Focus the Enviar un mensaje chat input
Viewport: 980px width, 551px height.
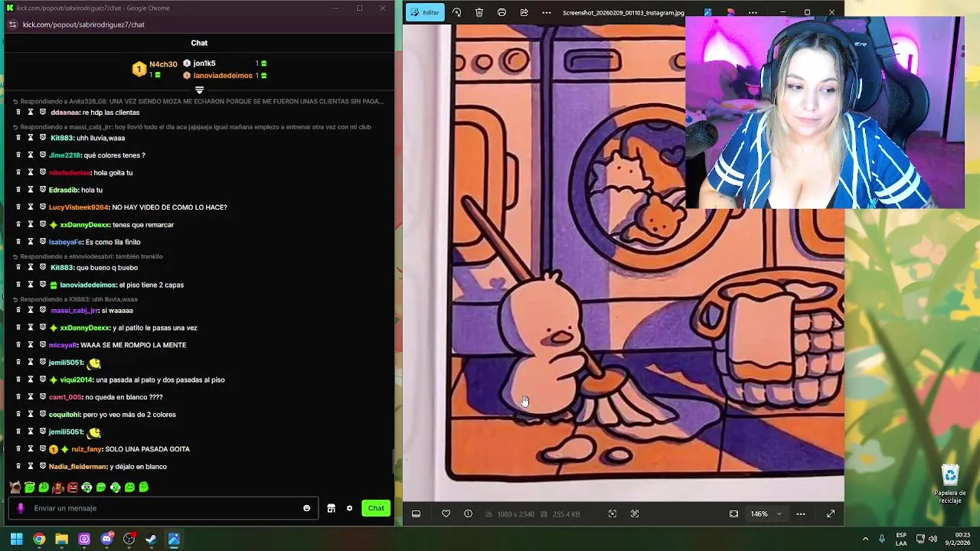tap(165, 508)
